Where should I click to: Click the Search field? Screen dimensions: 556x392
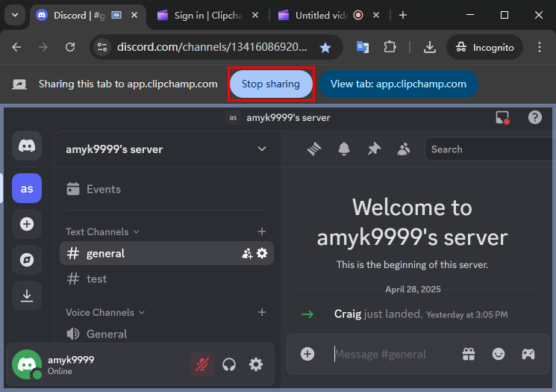(490, 149)
